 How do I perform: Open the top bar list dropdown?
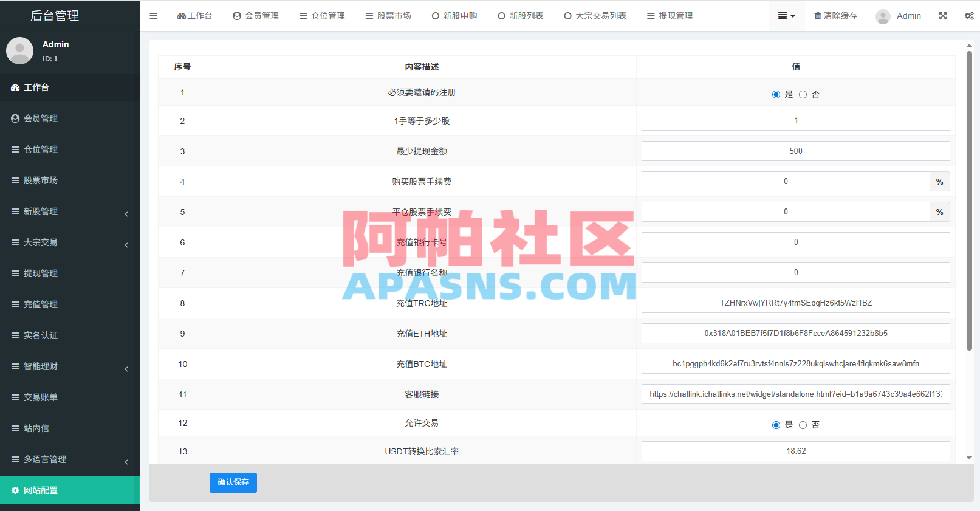pyautogui.click(x=786, y=16)
